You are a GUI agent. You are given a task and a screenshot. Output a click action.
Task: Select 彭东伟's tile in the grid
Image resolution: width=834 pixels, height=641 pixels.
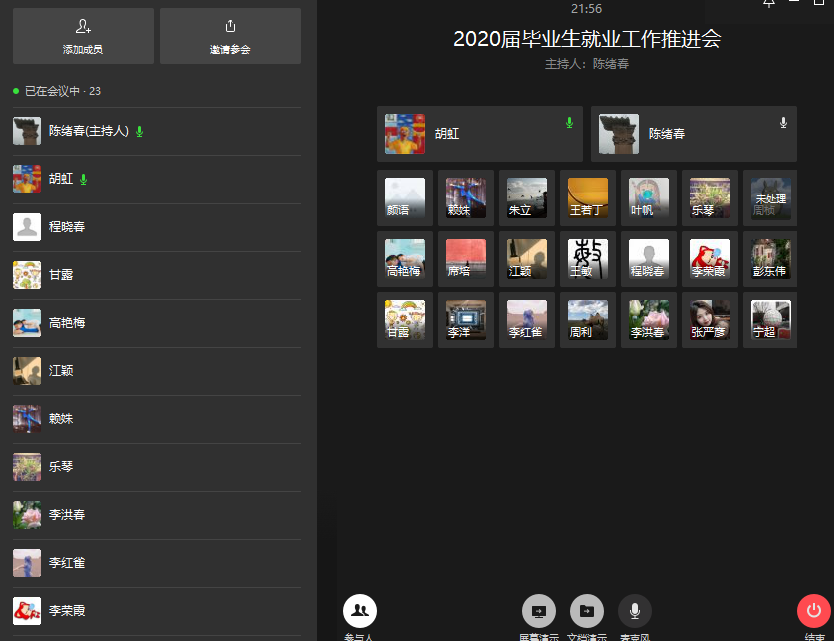click(x=770, y=259)
